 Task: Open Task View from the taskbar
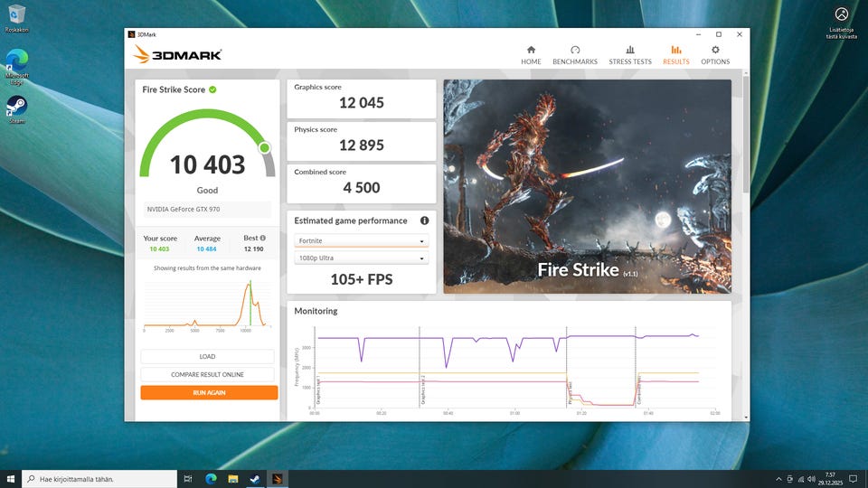pyautogui.click(x=188, y=479)
